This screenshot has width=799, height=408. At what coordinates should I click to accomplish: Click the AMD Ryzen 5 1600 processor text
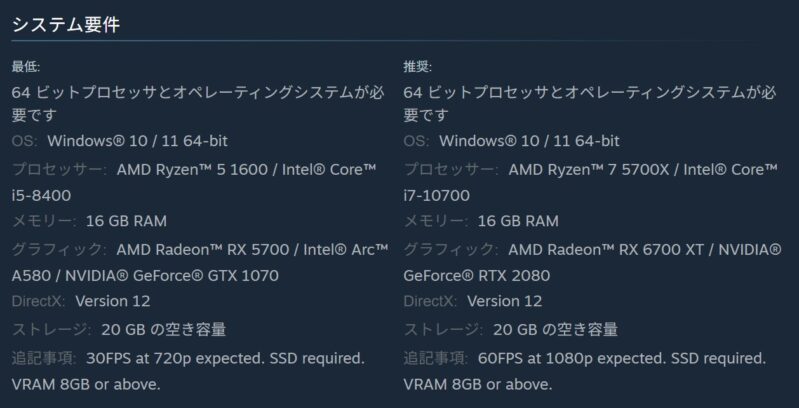coord(191,169)
